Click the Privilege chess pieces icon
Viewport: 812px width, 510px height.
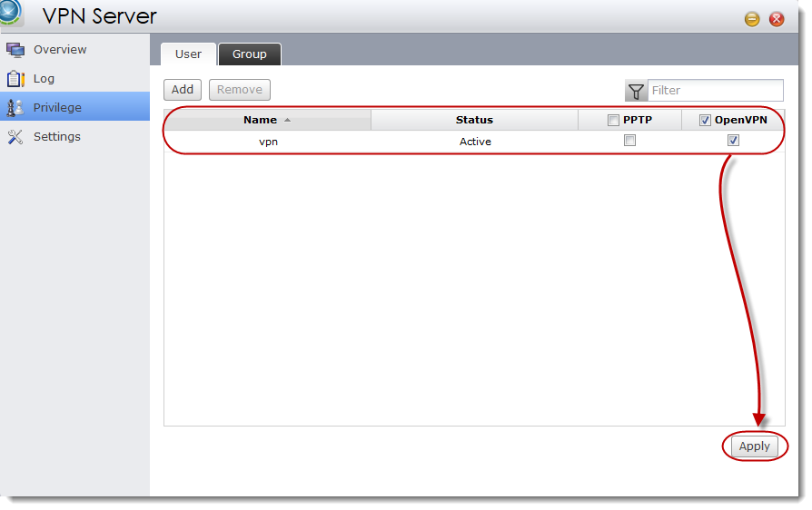15,108
